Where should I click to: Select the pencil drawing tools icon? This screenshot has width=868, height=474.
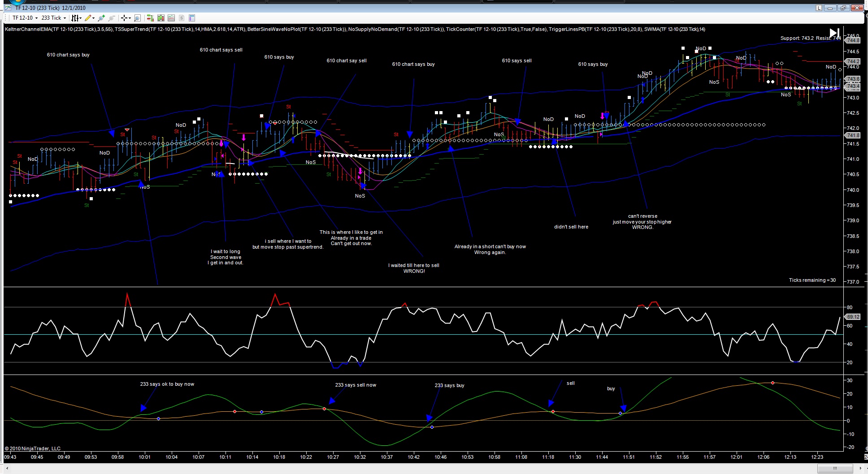pos(89,18)
